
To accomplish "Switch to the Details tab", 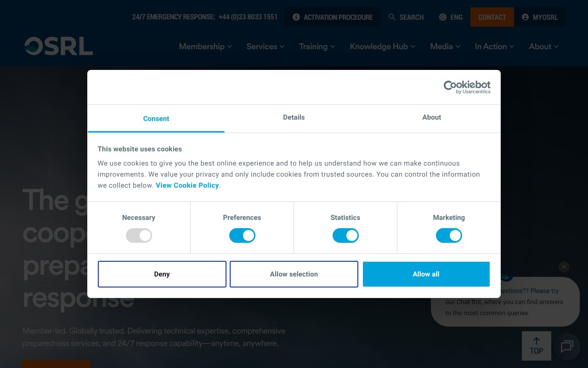I will [x=294, y=117].
